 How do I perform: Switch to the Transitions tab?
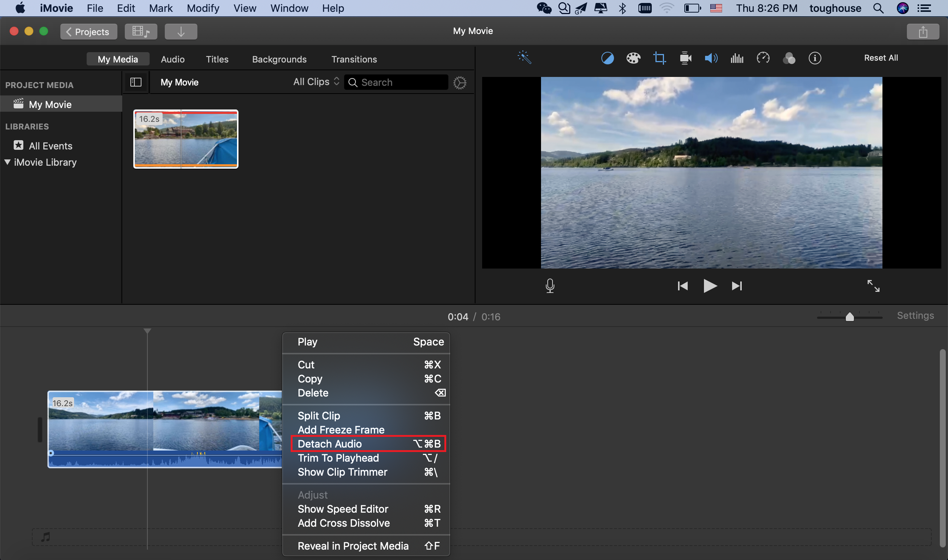point(354,59)
